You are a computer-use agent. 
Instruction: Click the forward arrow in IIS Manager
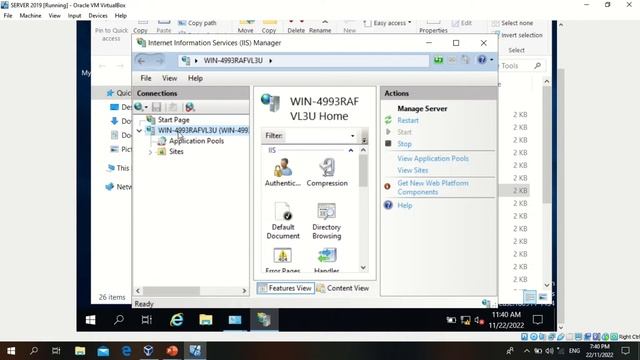(159, 61)
